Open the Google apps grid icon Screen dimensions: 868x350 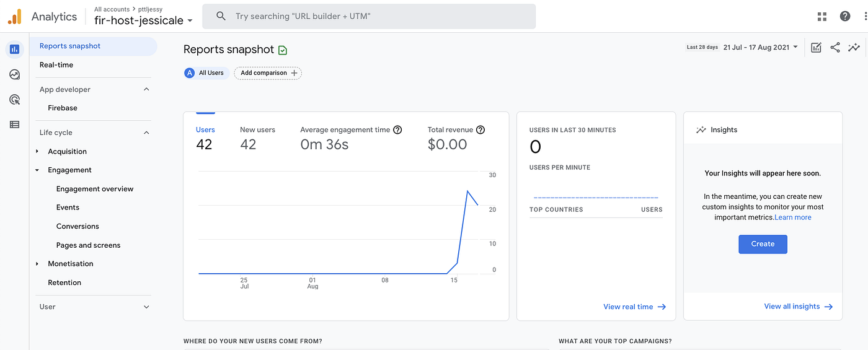822,16
